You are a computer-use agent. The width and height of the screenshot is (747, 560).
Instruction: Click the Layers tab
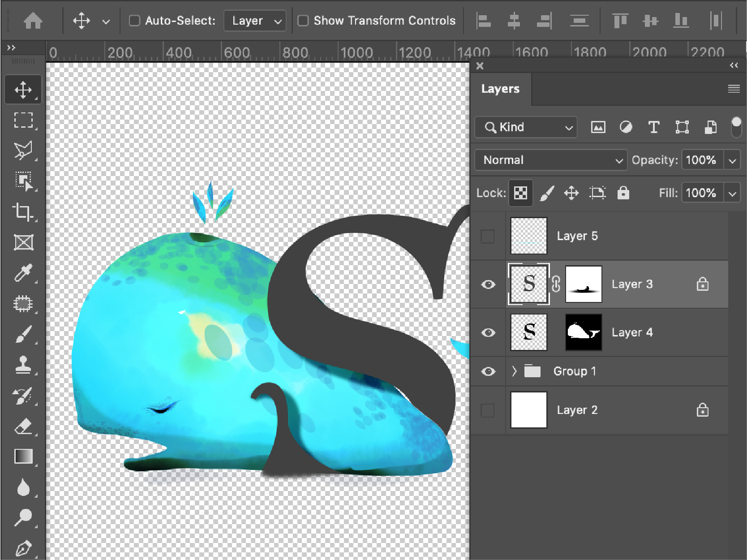(500, 89)
